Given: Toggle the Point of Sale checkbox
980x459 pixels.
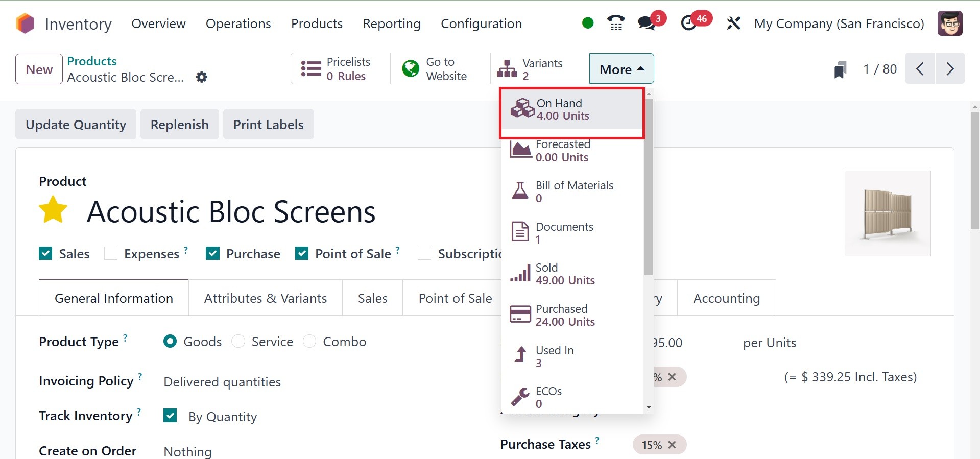Looking at the screenshot, I should (302, 253).
